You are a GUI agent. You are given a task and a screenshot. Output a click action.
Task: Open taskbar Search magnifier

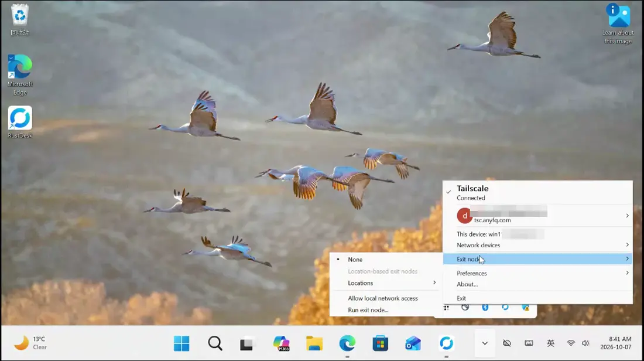[215, 343]
